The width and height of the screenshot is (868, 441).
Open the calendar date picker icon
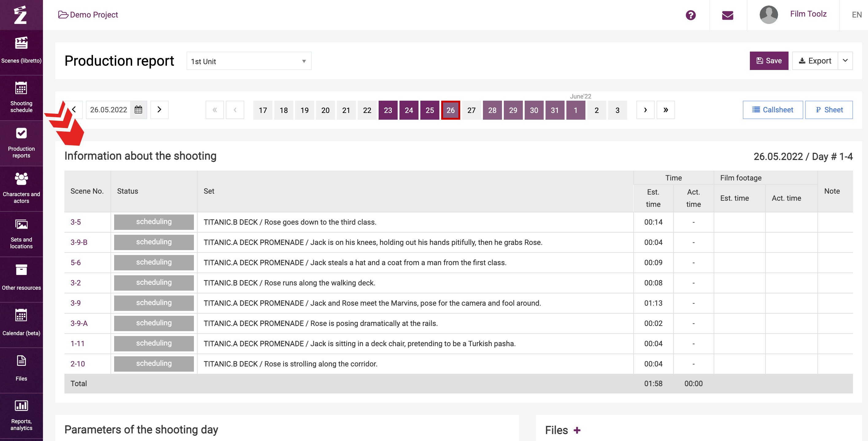click(x=138, y=110)
